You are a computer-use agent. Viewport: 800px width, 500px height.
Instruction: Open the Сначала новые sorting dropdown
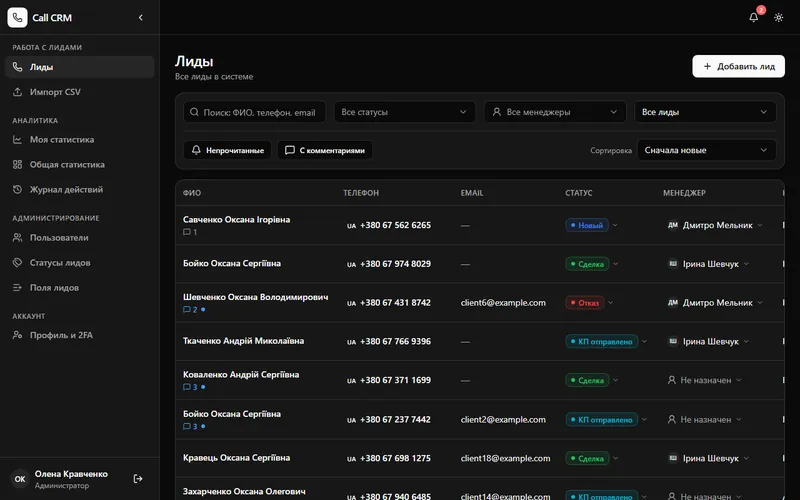[x=706, y=150]
